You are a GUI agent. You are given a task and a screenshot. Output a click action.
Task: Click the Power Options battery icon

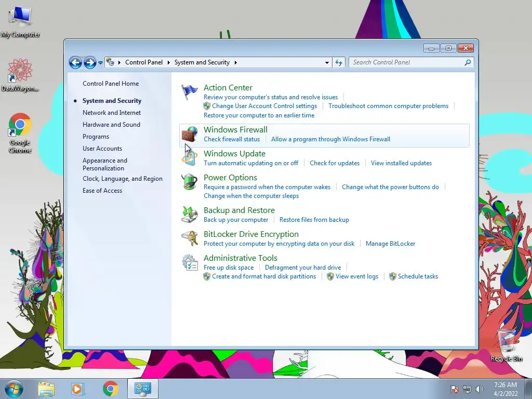point(189,182)
